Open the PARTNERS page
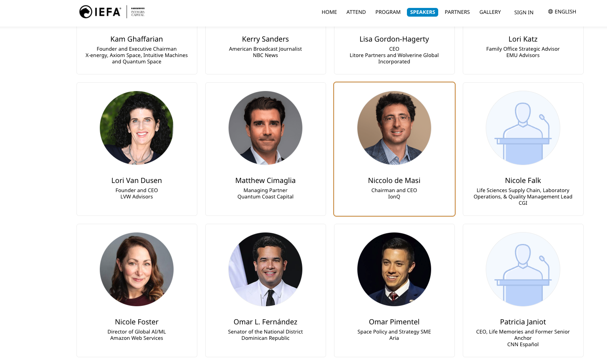The width and height of the screenshot is (607, 364). click(x=457, y=12)
